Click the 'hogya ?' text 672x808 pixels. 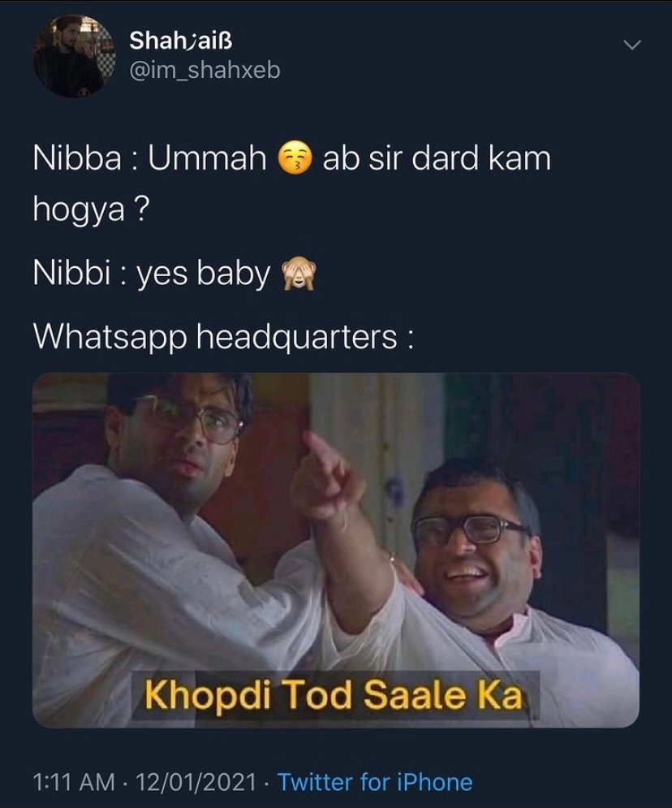point(91,210)
